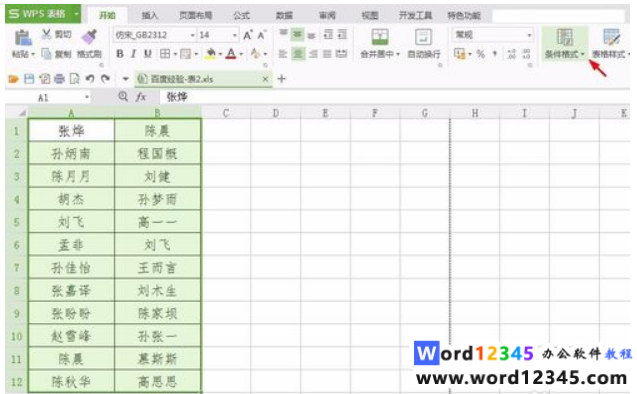
Task: Open the number format dropdown 常规
Action: click(529, 35)
